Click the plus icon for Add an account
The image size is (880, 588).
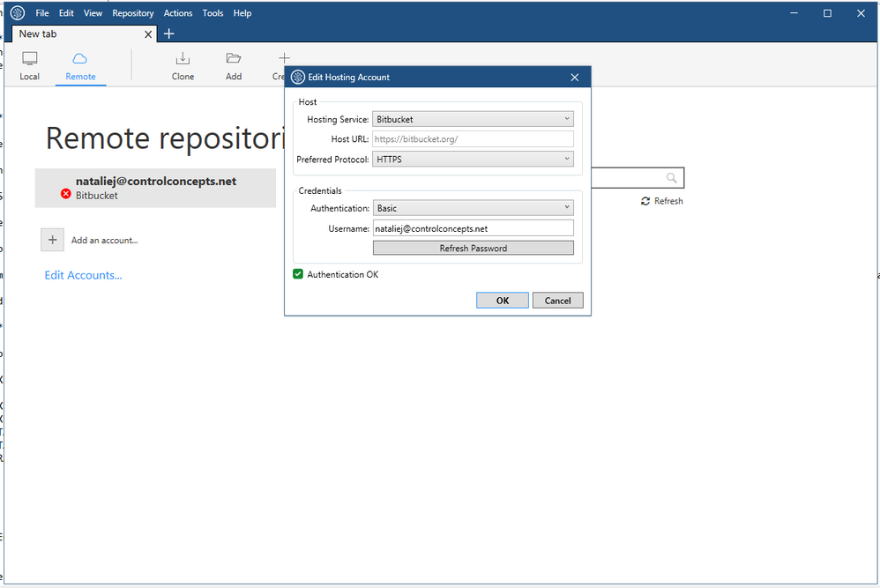pyautogui.click(x=52, y=240)
